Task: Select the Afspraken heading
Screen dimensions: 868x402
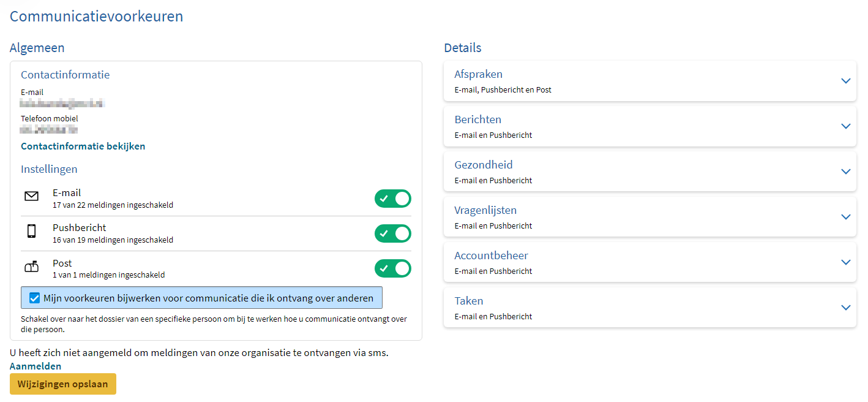Action: 478,74
